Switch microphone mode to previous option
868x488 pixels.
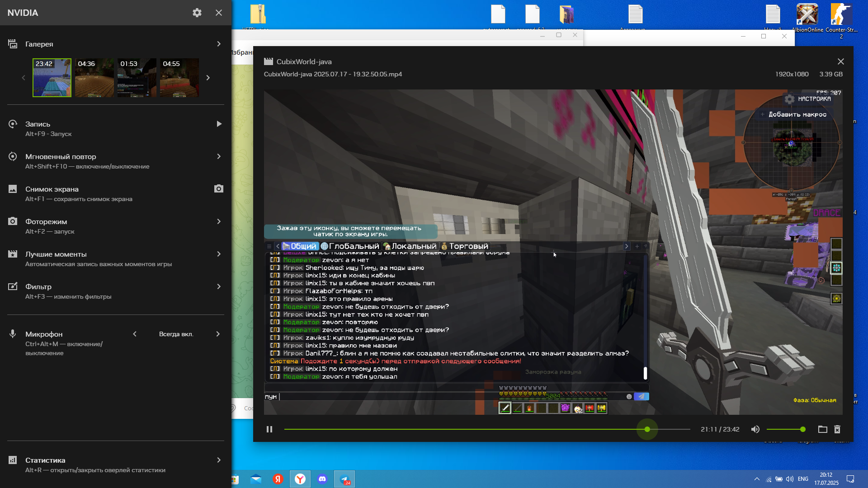point(135,334)
